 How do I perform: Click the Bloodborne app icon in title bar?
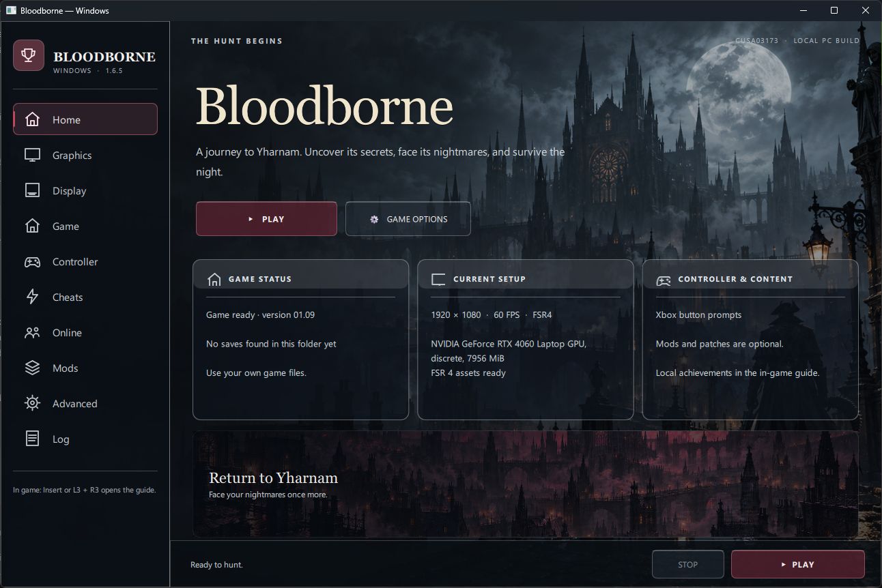[x=11, y=10]
